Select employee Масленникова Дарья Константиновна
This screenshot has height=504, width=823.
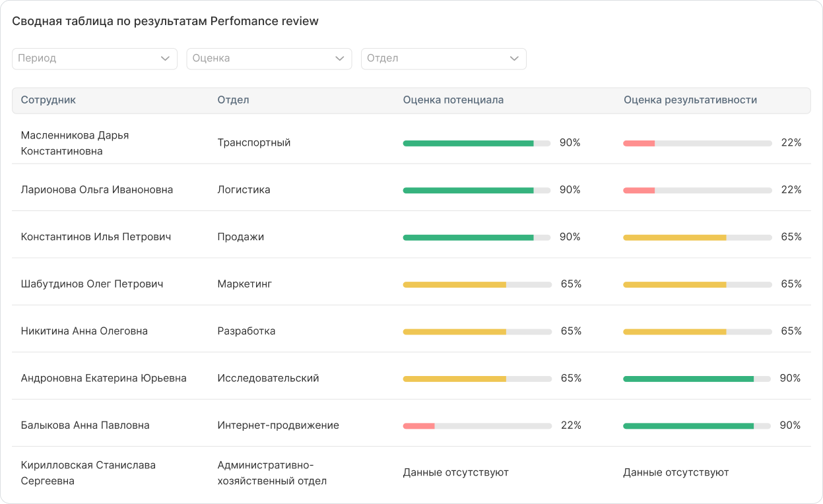coord(75,143)
